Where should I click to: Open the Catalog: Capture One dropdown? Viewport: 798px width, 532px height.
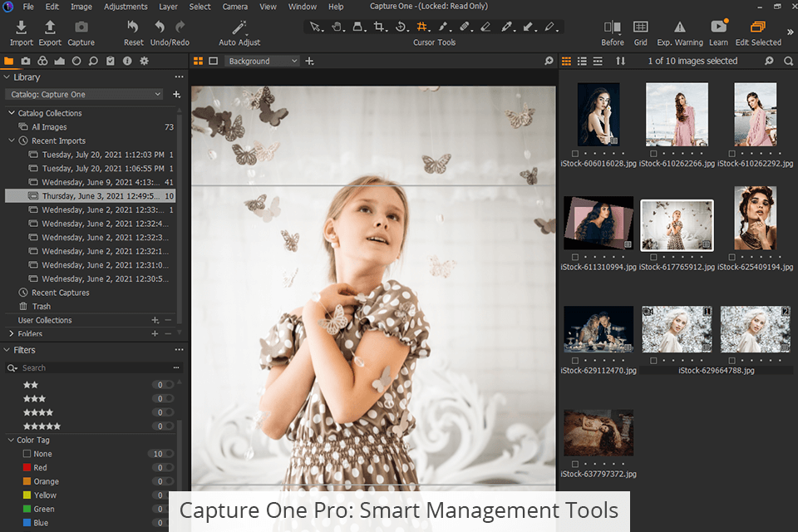tap(84, 95)
